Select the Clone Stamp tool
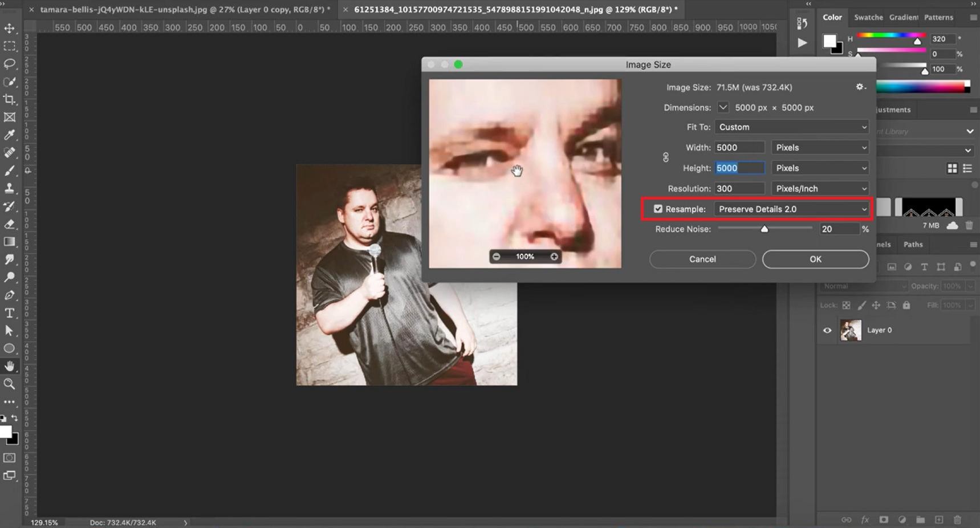Screen dimensions: 980x528 coord(10,188)
